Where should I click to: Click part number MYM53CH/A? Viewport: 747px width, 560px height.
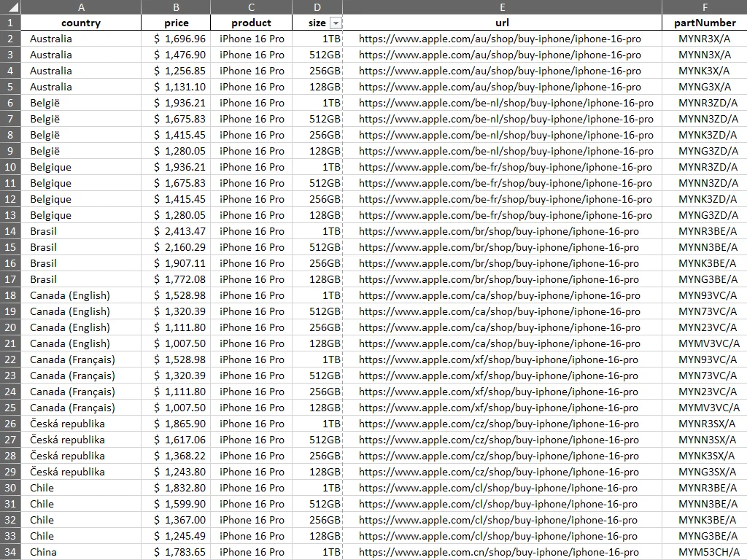pos(705,552)
